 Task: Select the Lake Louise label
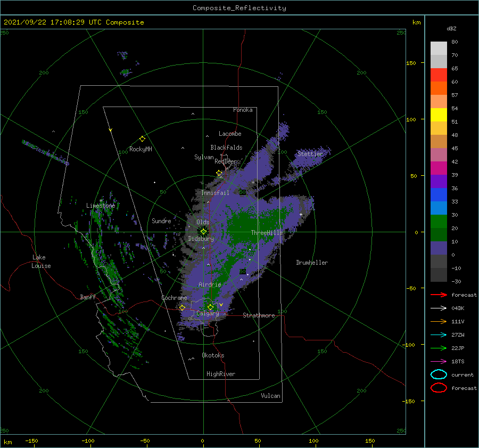pos(41,262)
